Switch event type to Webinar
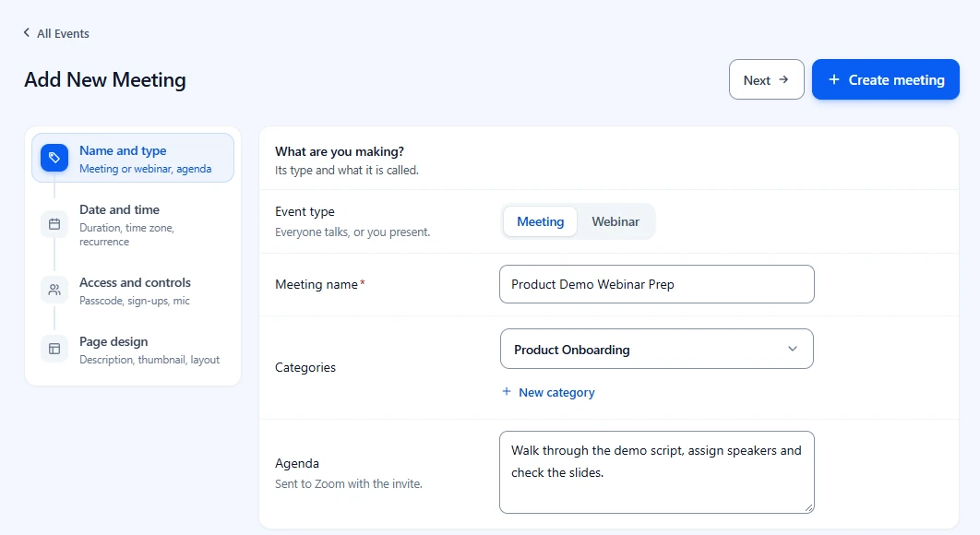 click(615, 221)
